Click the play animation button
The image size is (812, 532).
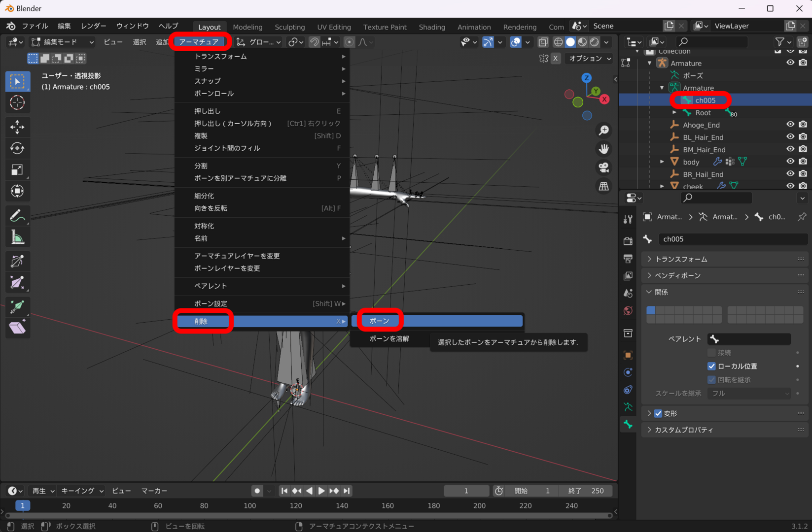(x=321, y=491)
